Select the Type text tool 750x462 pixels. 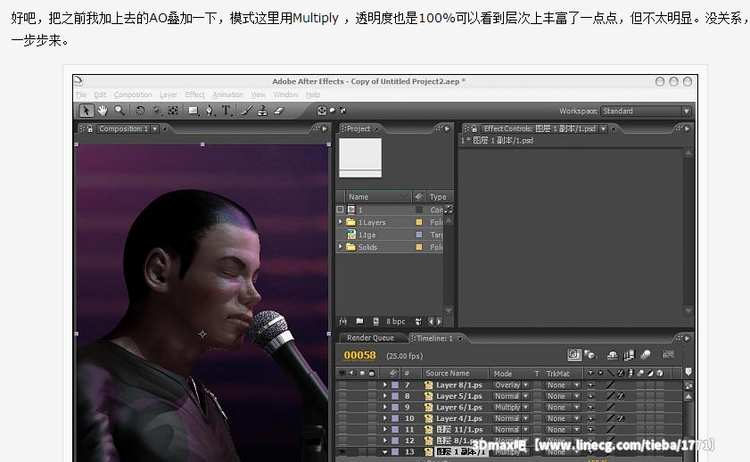pos(226,111)
